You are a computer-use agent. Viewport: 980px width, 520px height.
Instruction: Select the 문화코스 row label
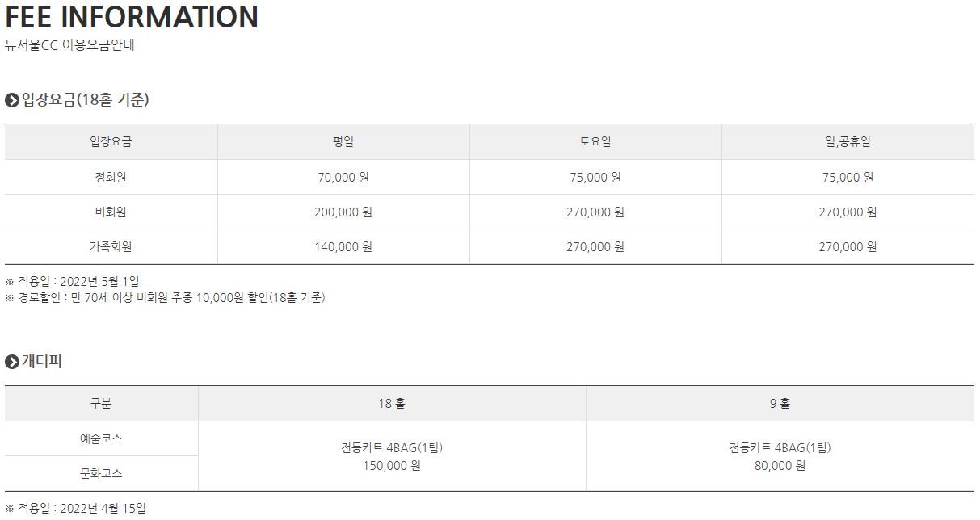[101, 474]
